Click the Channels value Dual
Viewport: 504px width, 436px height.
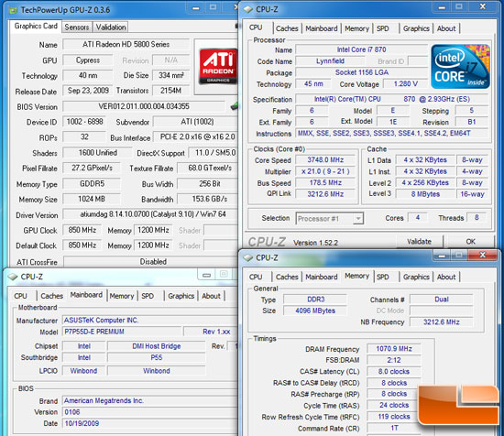(x=442, y=300)
